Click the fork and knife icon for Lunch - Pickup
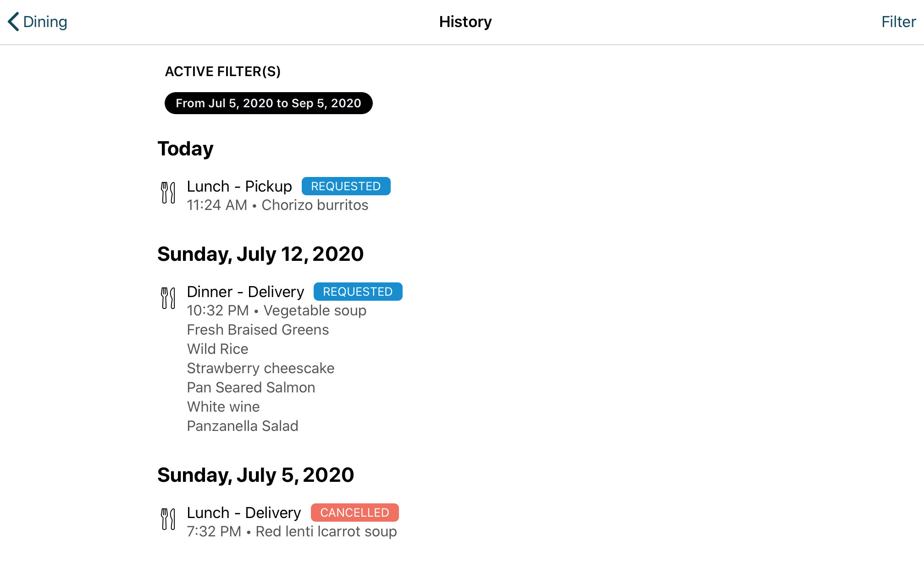Screen dimensions: 924x568 click(x=168, y=193)
